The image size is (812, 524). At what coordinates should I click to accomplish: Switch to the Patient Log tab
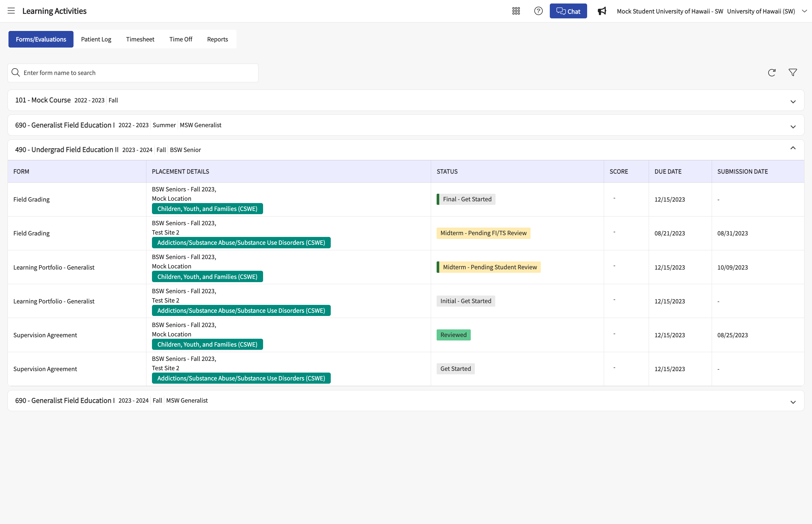96,39
